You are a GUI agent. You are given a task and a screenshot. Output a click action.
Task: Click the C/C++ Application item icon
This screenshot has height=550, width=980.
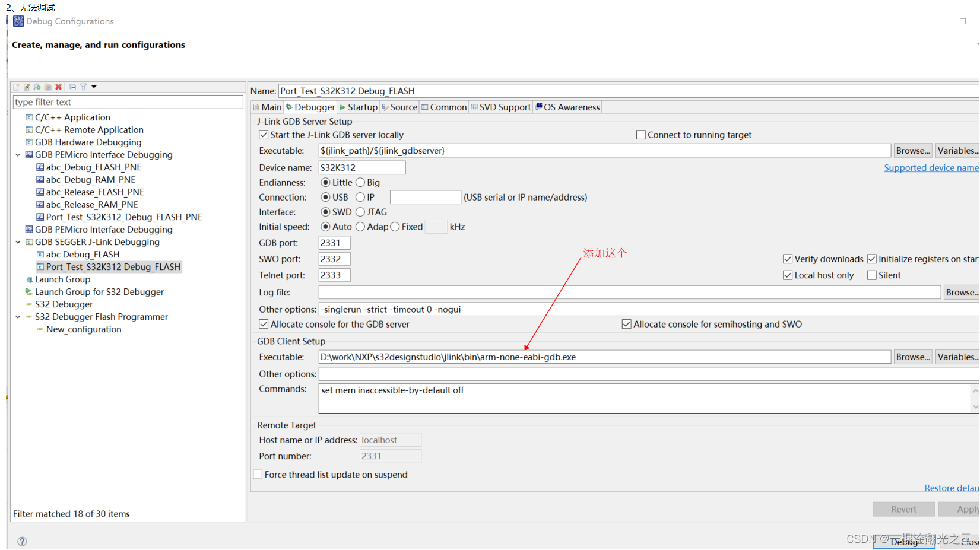click(x=29, y=117)
